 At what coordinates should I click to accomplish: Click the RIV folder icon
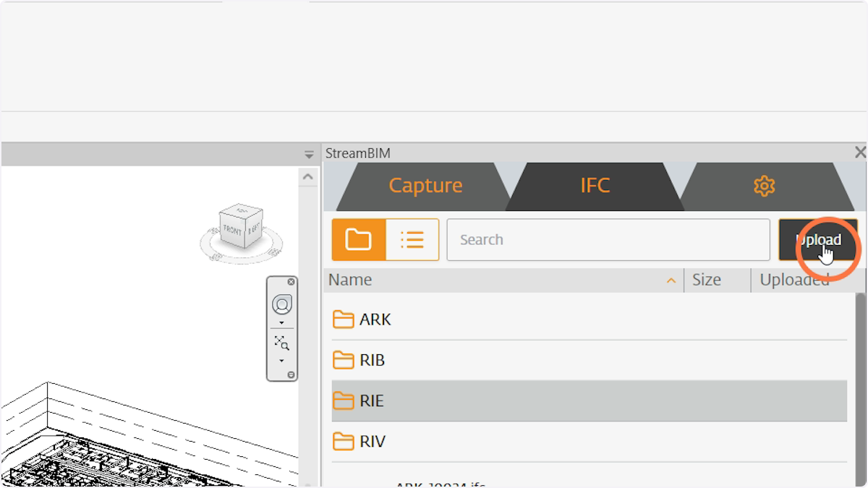344,441
